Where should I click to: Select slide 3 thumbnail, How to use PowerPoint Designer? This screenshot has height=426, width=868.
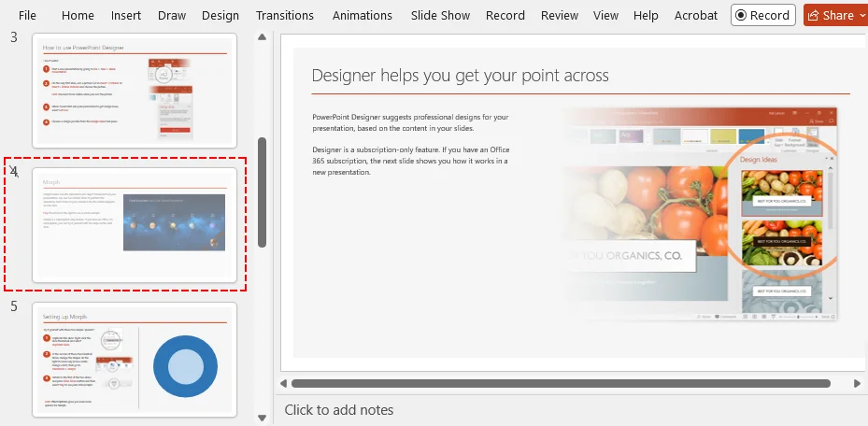pos(135,91)
